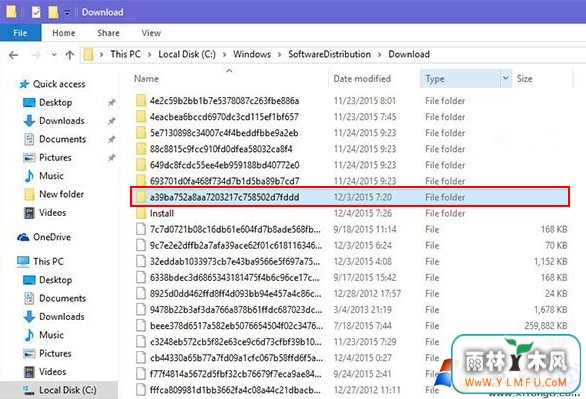Image resolution: width=586 pixels, height=399 pixels.
Task: Click the Quick access Pictures icon
Action: click(29, 157)
